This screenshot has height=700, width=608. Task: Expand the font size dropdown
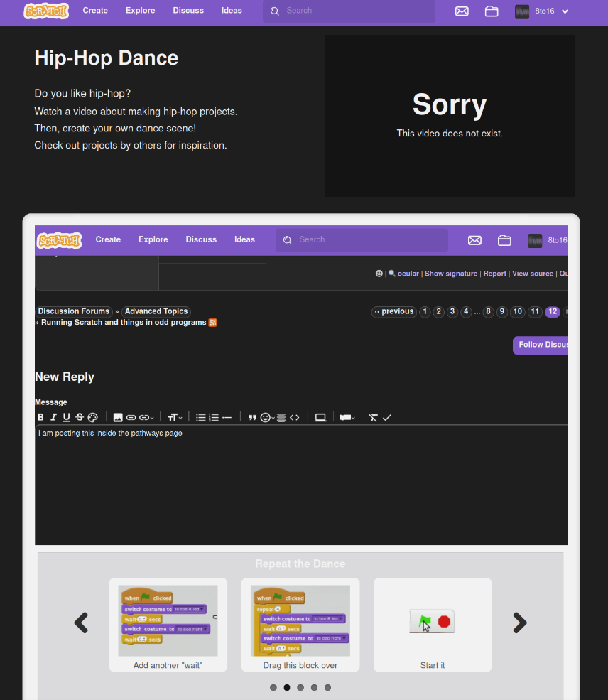tap(175, 417)
